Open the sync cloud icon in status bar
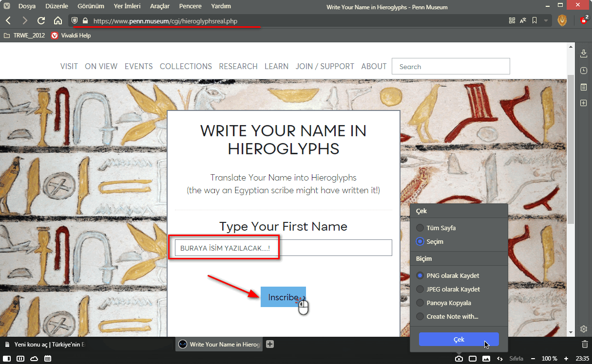The height and width of the screenshot is (364, 592). tap(34, 359)
